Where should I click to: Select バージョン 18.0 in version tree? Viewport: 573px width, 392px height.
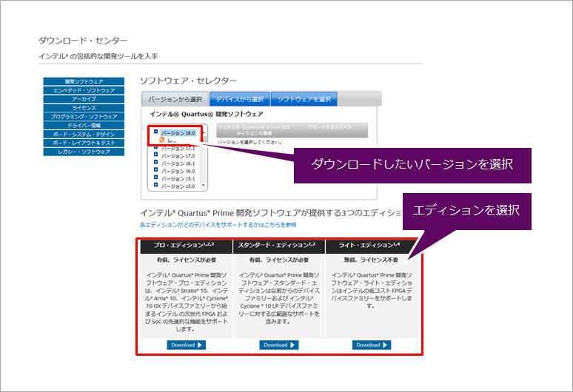tap(178, 133)
